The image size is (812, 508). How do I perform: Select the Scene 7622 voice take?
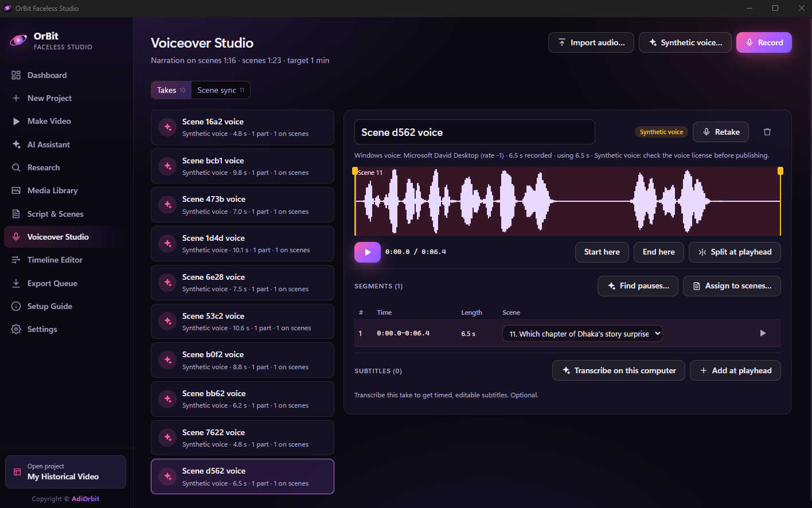[243, 438]
